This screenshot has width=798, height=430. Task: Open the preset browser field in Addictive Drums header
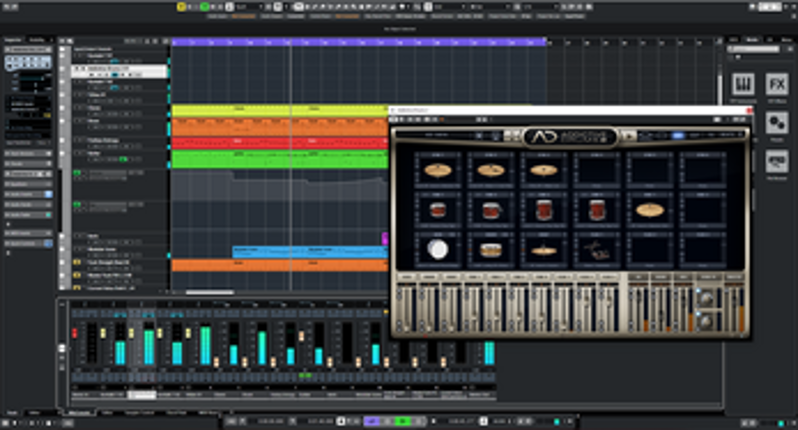436,135
